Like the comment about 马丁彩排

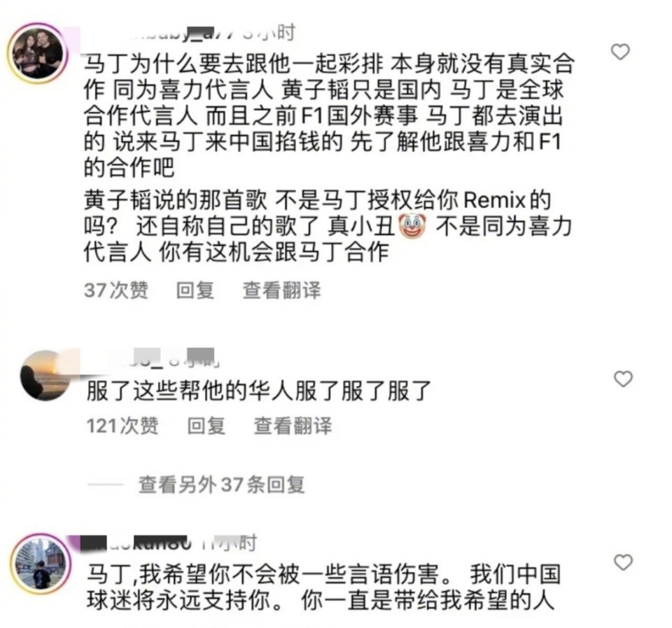click(x=619, y=52)
